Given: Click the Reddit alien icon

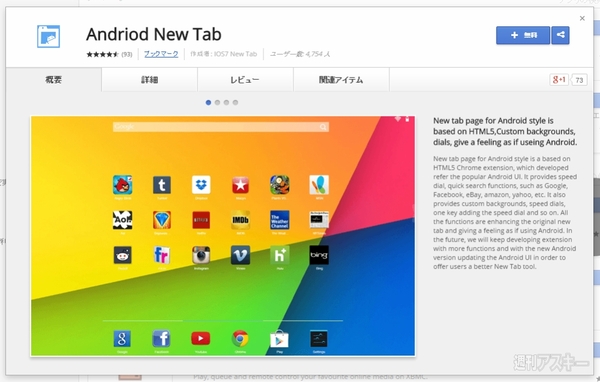Looking at the screenshot, I should pyautogui.click(x=122, y=255).
